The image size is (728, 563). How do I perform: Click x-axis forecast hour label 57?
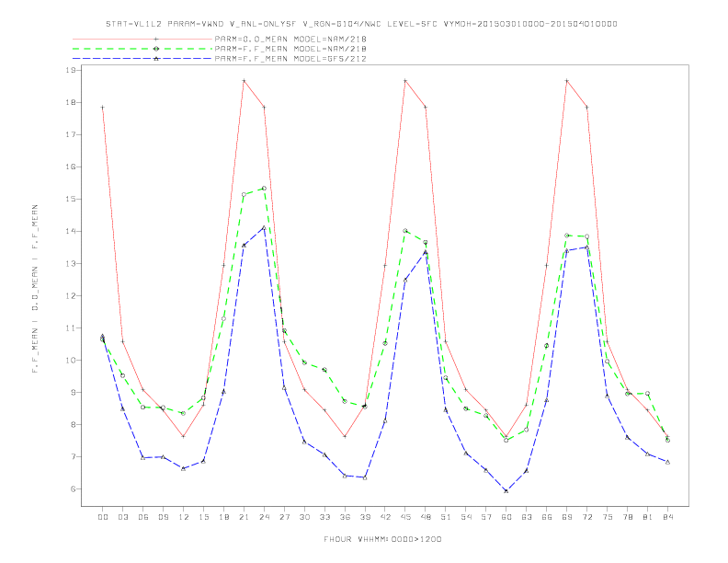(486, 517)
